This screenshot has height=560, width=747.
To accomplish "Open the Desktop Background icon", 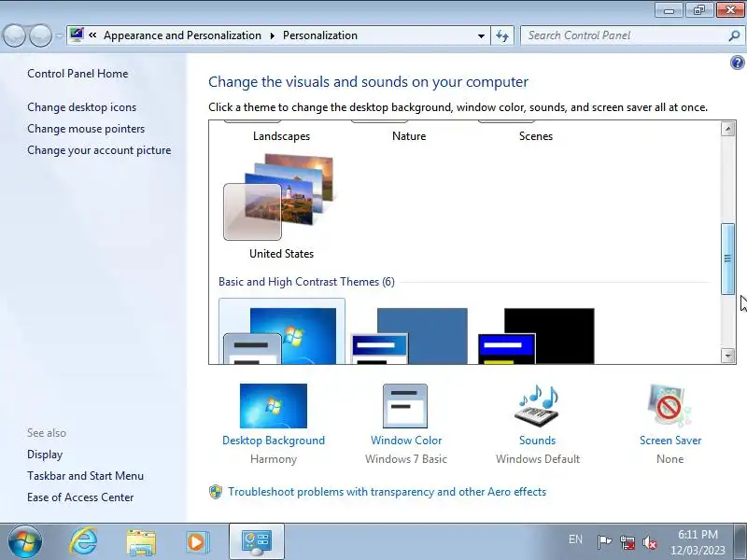I will (x=274, y=406).
